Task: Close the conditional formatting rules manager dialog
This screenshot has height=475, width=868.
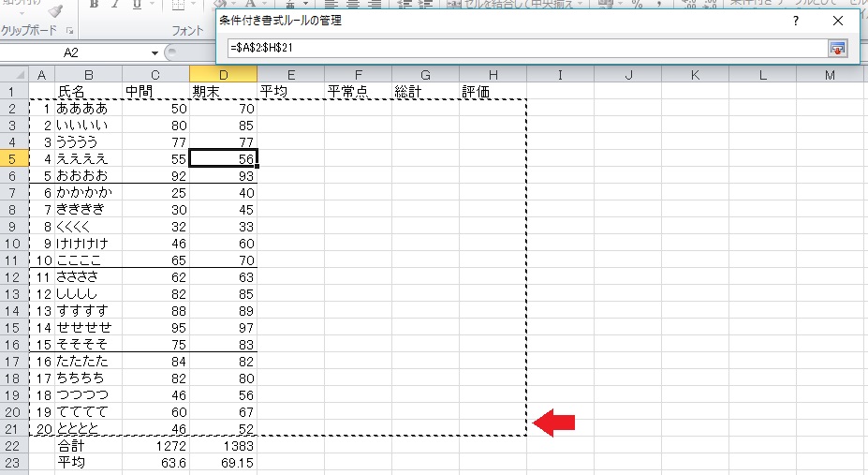Action: (x=838, y=21)
